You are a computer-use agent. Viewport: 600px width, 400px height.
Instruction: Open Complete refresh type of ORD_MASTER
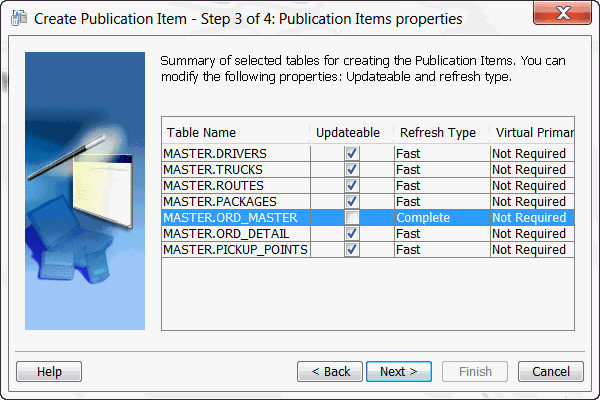(442, 217)
